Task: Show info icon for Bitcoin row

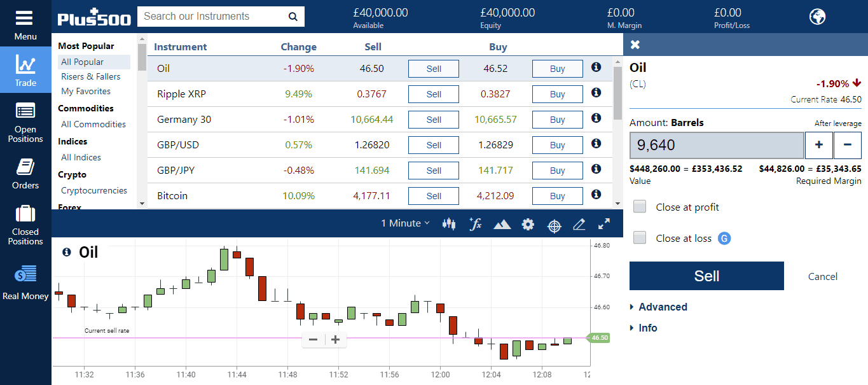Action: (596, 194)
